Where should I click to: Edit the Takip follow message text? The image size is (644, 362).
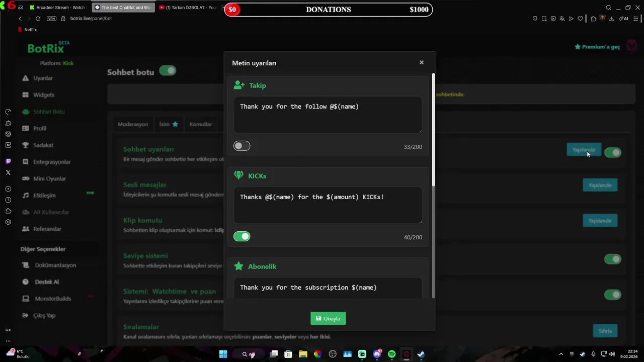[328, 115]
